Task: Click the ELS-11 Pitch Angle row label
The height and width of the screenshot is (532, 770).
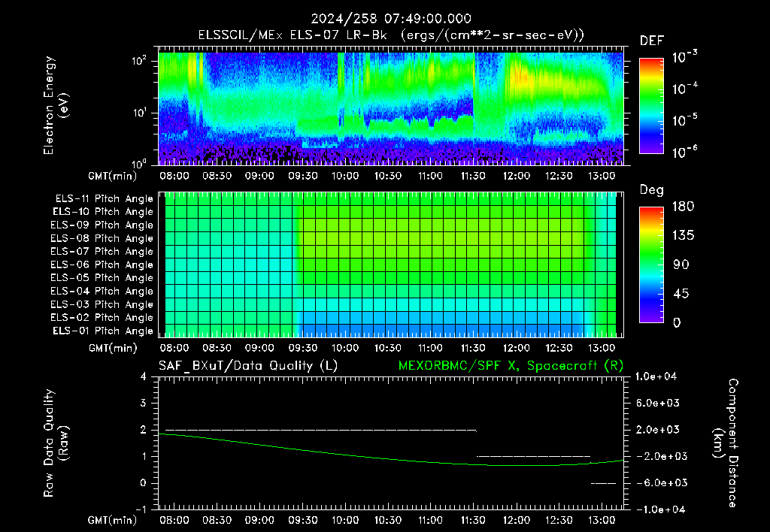Action: click(x=104, y=199)
